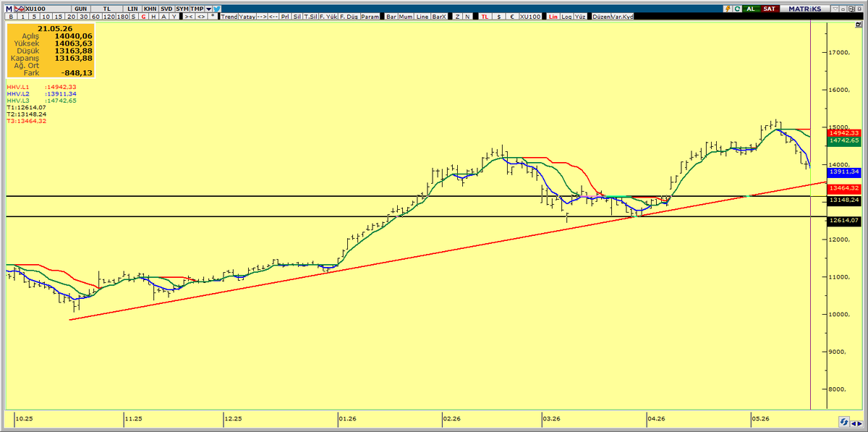Click the F. Düş toolbar button

349,17
